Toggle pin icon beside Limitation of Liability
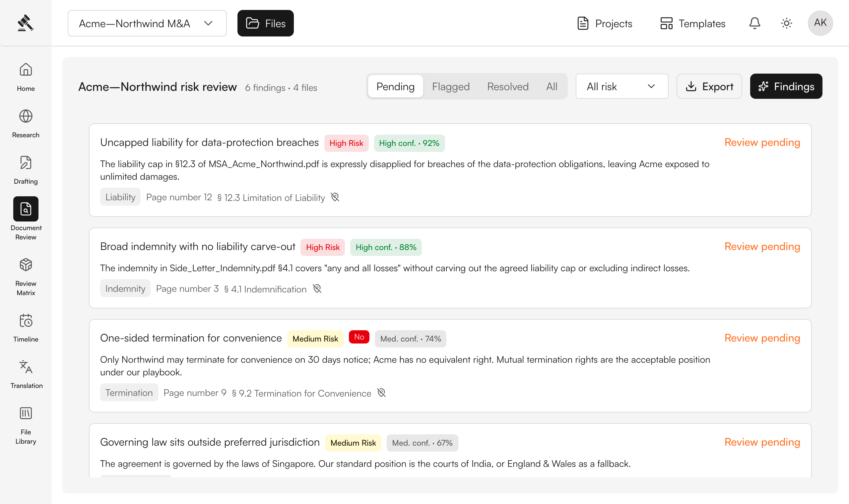 [335, 197]
